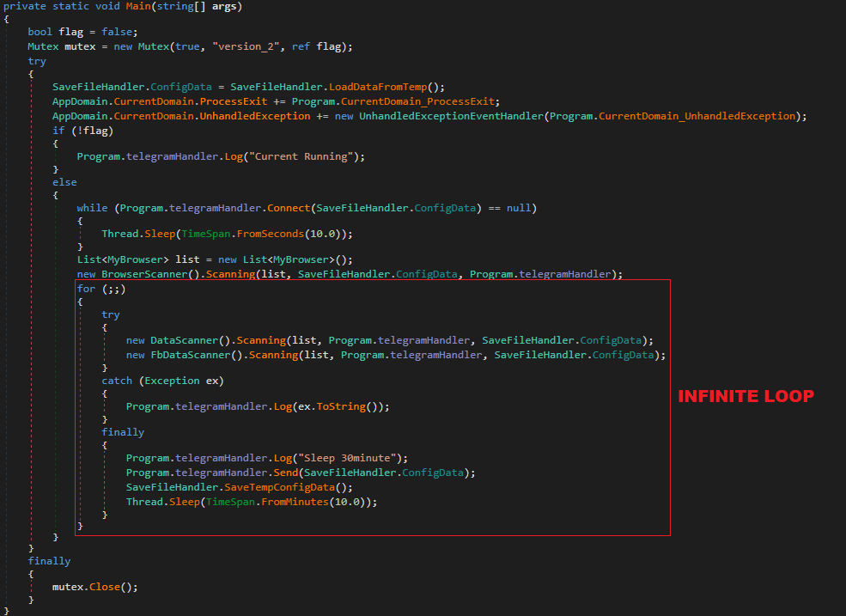
Task: Click the Main method name in the signature
Action: [x=138, y=7]
